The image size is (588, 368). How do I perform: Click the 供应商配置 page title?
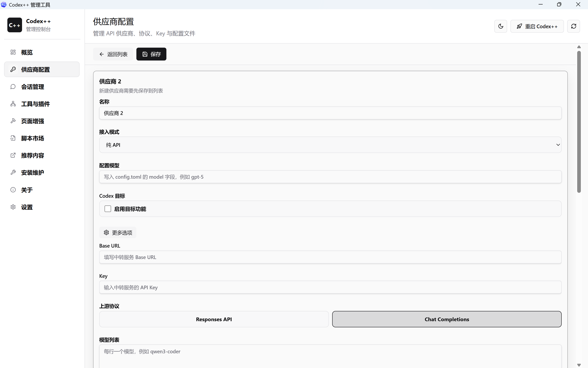click(x=114, y=22)
